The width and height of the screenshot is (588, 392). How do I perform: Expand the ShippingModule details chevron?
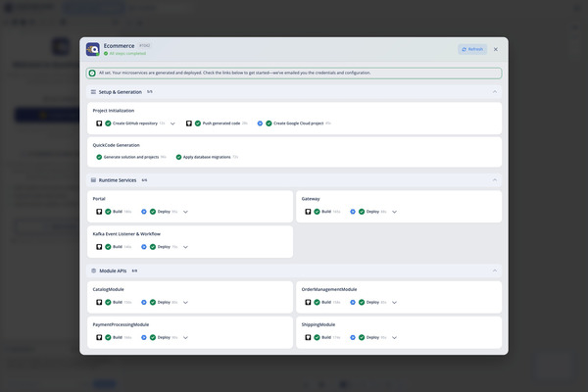[x=395, y=337]
